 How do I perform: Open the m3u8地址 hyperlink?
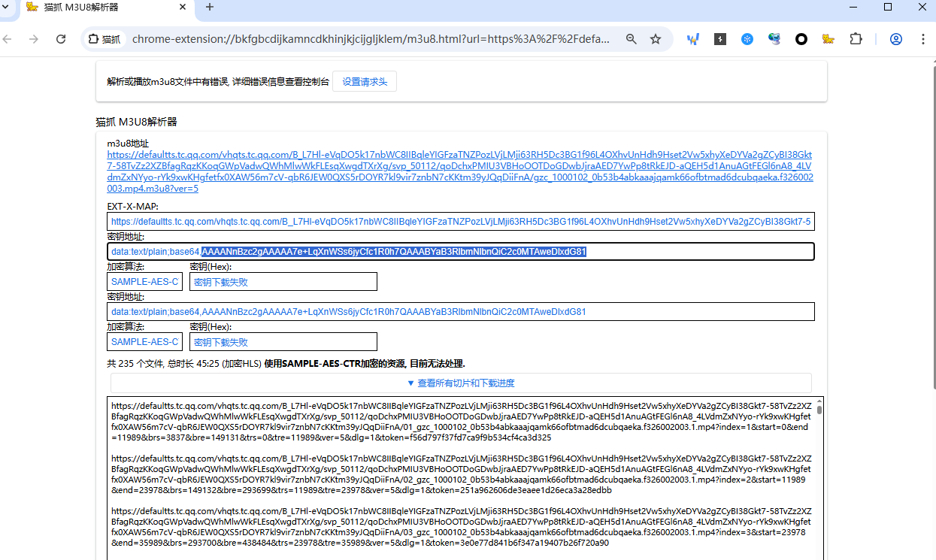point(460,172)
